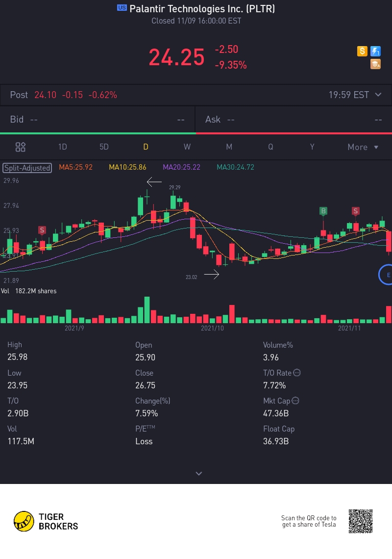The width and height of the screenshot is (392, 559).
Task: Tap the -9.35% change value
Action: click(231, 65)
